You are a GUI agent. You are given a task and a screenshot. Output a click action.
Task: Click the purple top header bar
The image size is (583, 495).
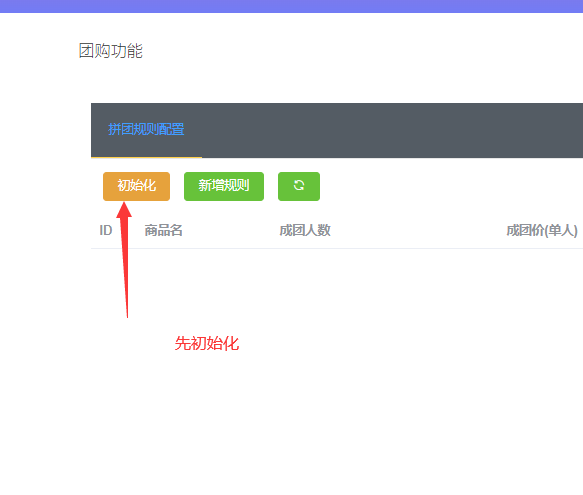292,6
